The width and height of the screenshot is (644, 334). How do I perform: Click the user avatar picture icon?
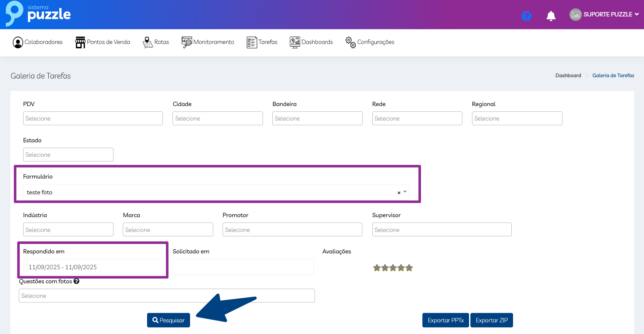click(575, 14)
